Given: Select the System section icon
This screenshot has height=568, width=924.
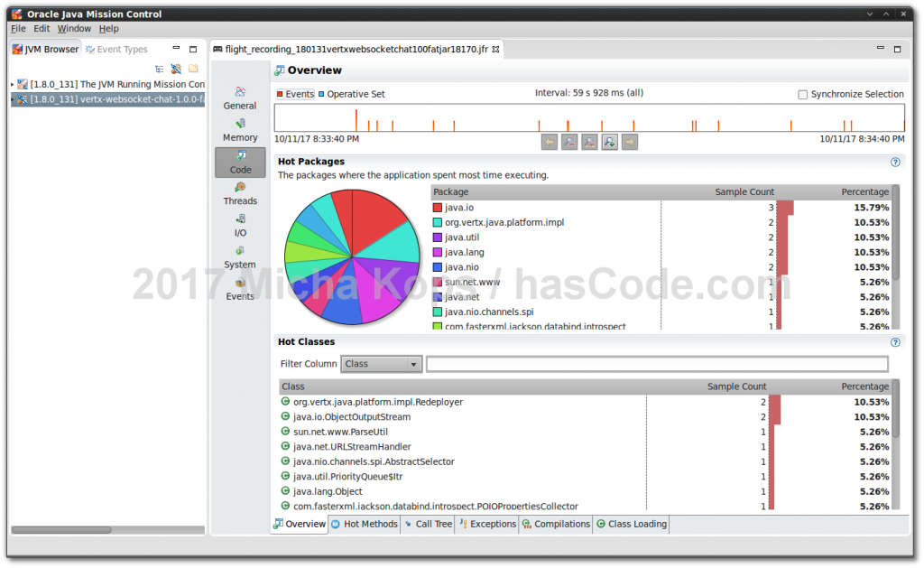Looking at the screenshot, I should pyautogui.click(x=239, y=257).
